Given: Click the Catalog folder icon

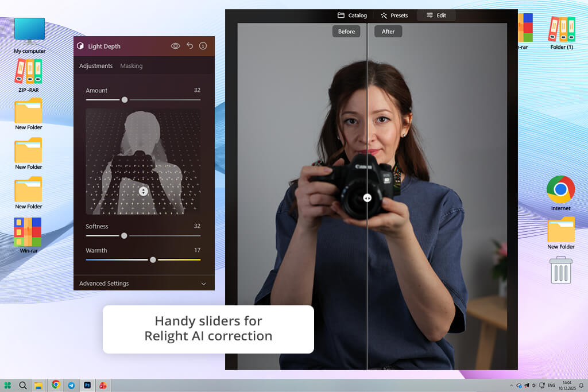Looking at the screenshot, I should [341, 15].
